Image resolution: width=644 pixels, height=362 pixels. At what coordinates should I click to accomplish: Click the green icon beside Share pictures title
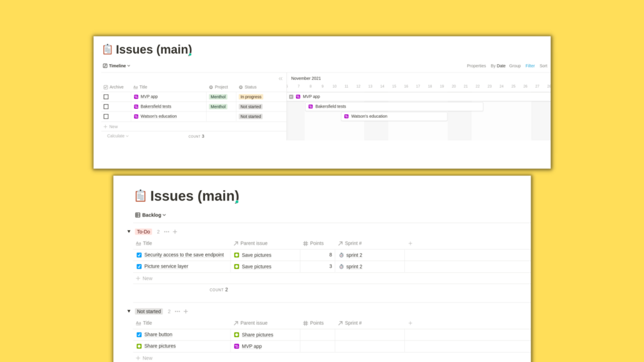(x=139, y=346)
